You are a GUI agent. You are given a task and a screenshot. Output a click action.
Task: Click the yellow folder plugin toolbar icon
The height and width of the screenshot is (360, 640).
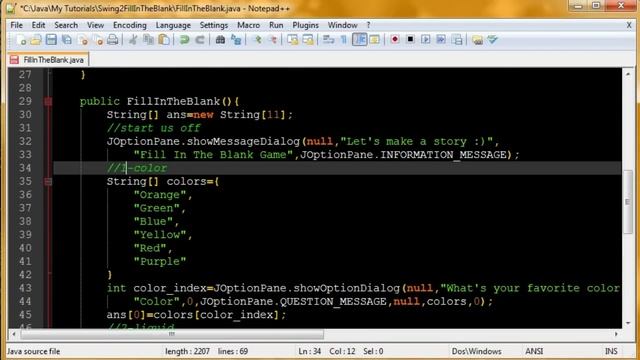tap(477, 40)
